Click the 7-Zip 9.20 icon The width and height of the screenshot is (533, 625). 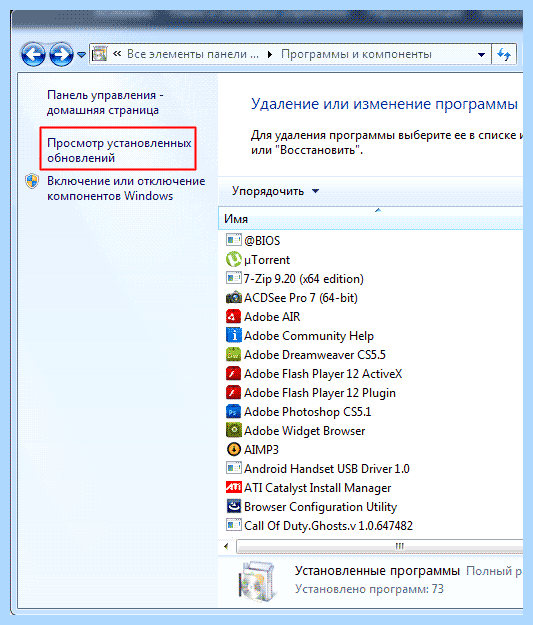click(x=234, y=278)
